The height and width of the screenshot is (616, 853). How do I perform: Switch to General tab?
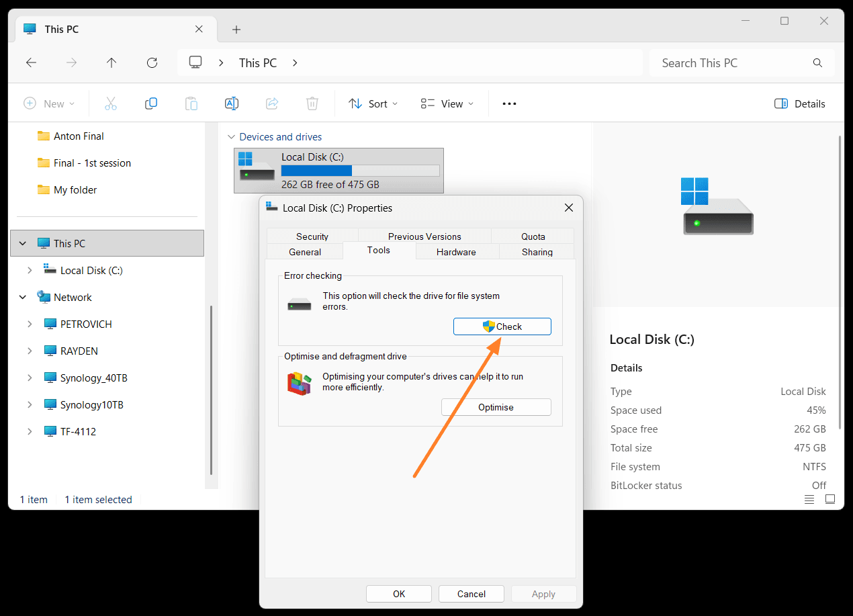305,252
